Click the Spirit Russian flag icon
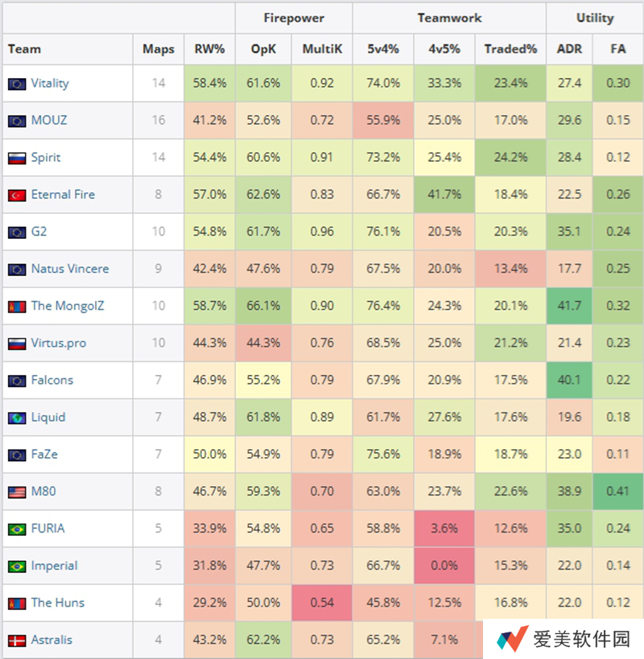Viewport: 644px width, 659px height. click(x=17, y=159)
